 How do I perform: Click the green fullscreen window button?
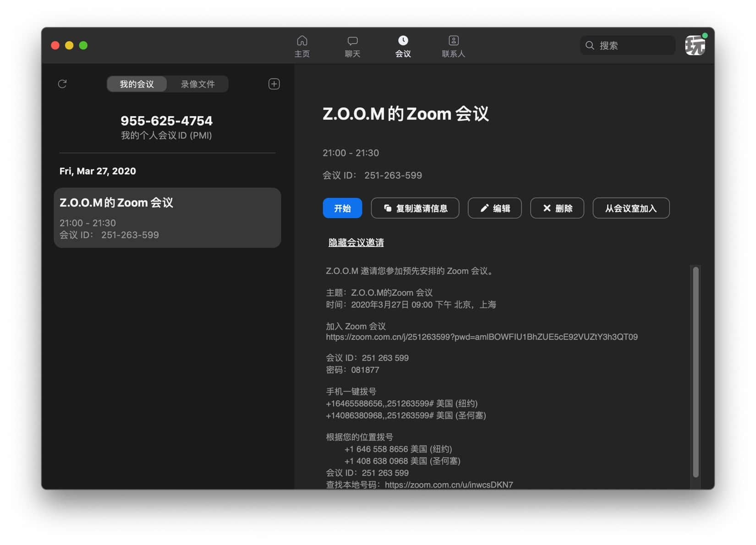click(x=83, y=45)
